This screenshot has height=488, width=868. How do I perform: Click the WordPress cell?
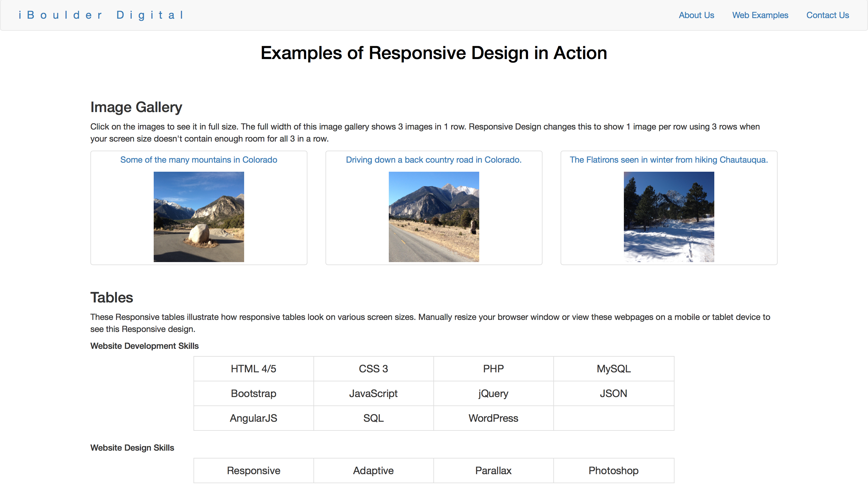point(493,418)
